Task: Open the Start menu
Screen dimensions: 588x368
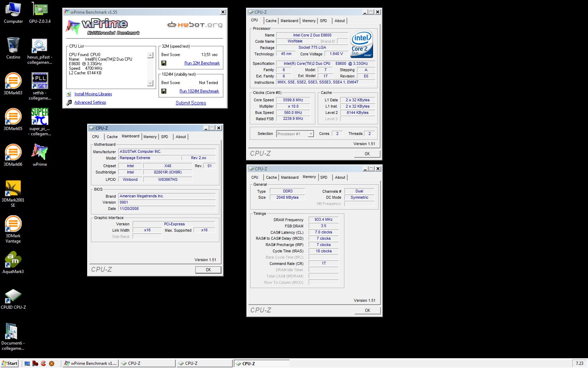Action: pyautogui.click(x=9, y=363)
